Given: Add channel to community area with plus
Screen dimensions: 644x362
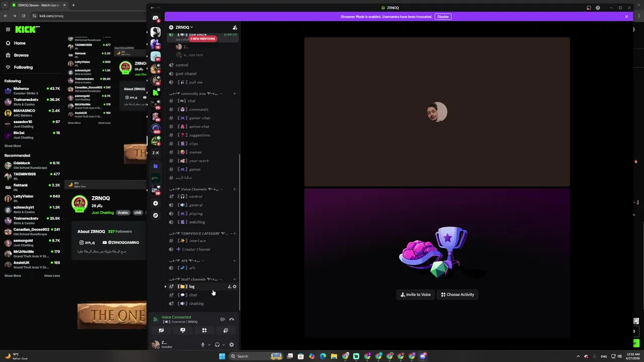Looking at the screenshot, I should click(x=234, y=94).
